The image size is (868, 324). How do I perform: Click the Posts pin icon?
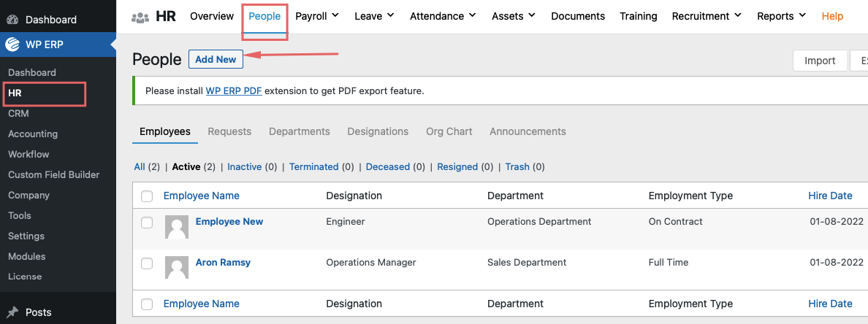[12, 312]
